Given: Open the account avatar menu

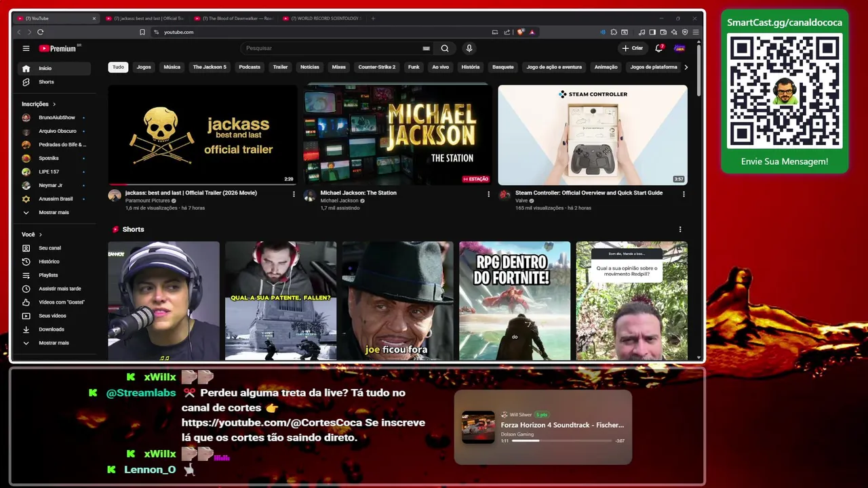Looking at the screenshot, I should coord(679,48).
